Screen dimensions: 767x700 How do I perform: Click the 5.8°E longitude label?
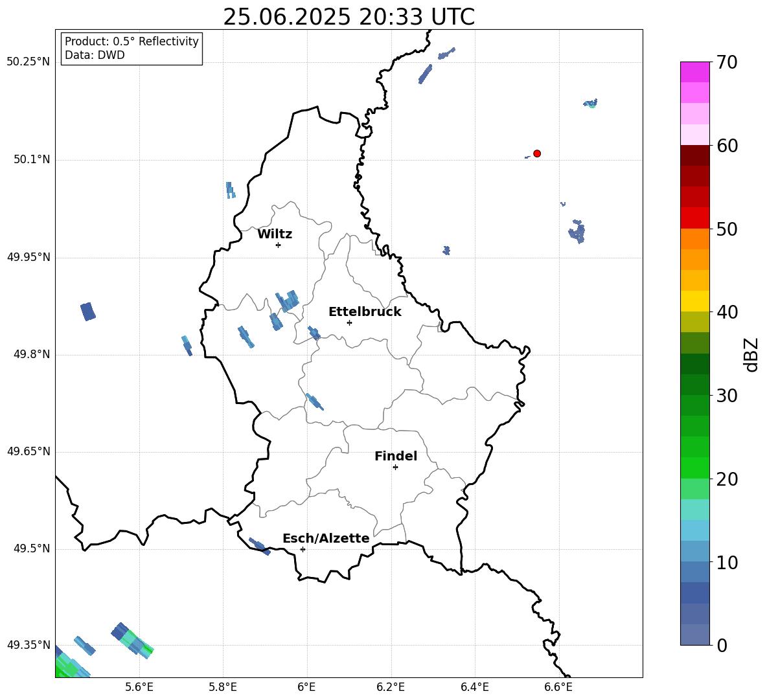[223, 687]
